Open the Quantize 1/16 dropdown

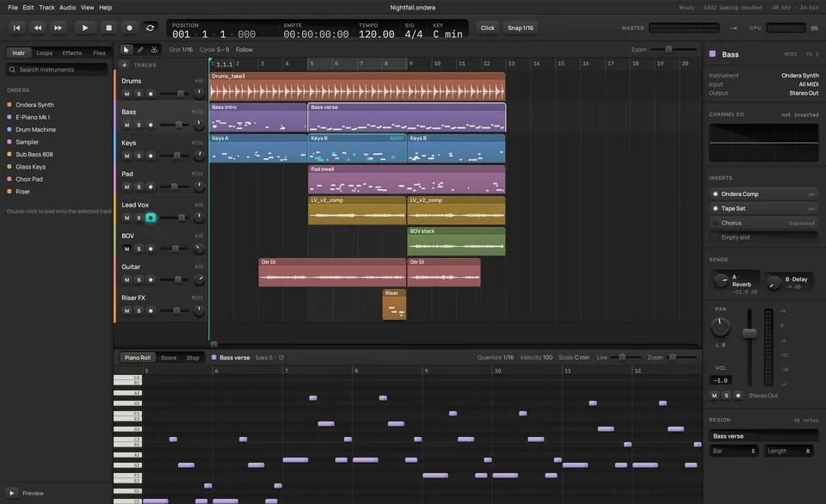coord(496,357)
